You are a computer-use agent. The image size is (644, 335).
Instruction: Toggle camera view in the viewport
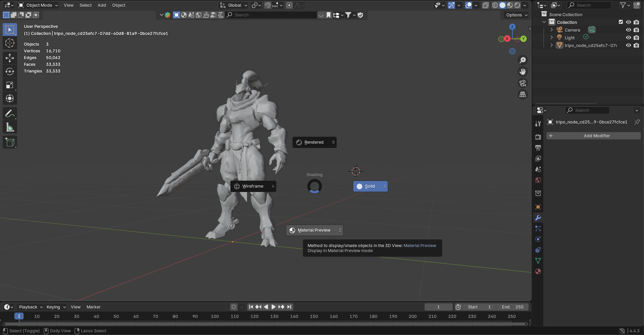click(522, 83)
